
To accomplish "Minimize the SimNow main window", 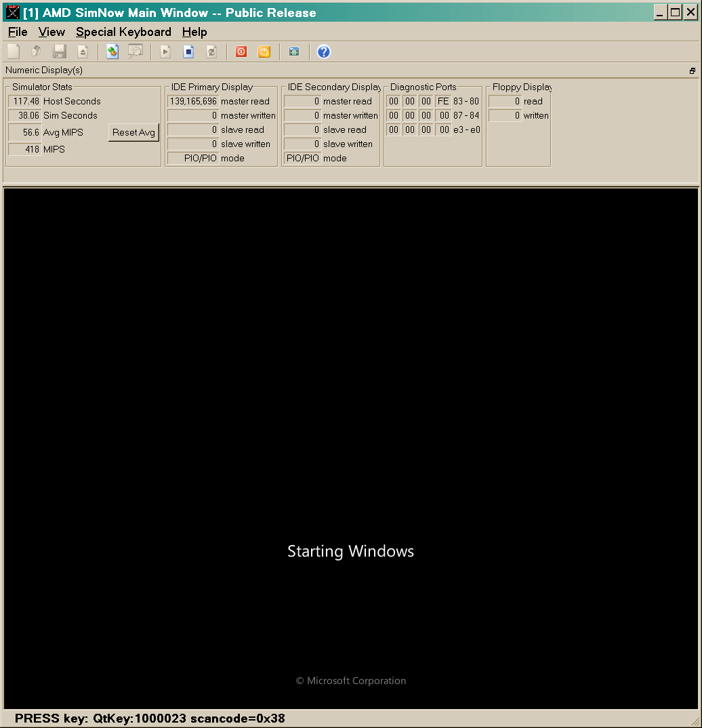I will coord(660,12).
